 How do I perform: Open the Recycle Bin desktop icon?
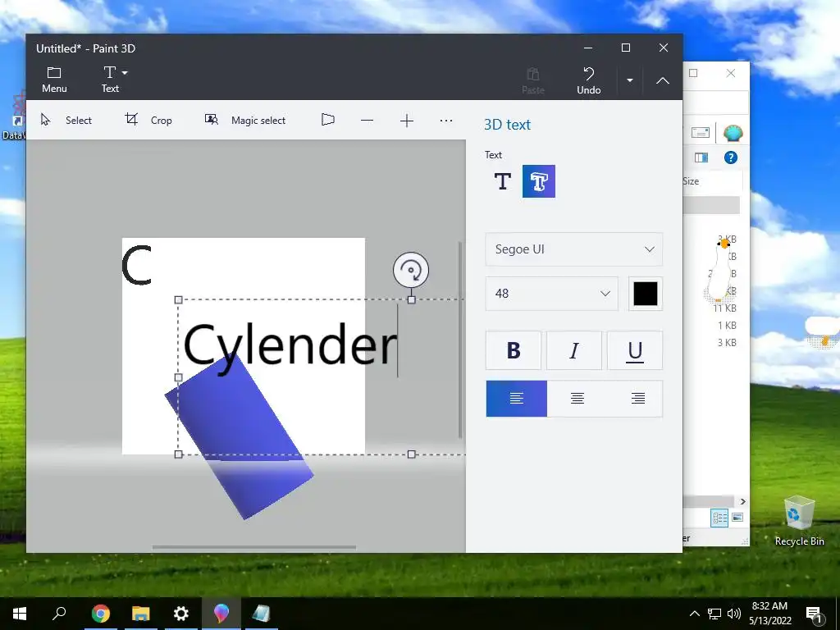(799, 521)
